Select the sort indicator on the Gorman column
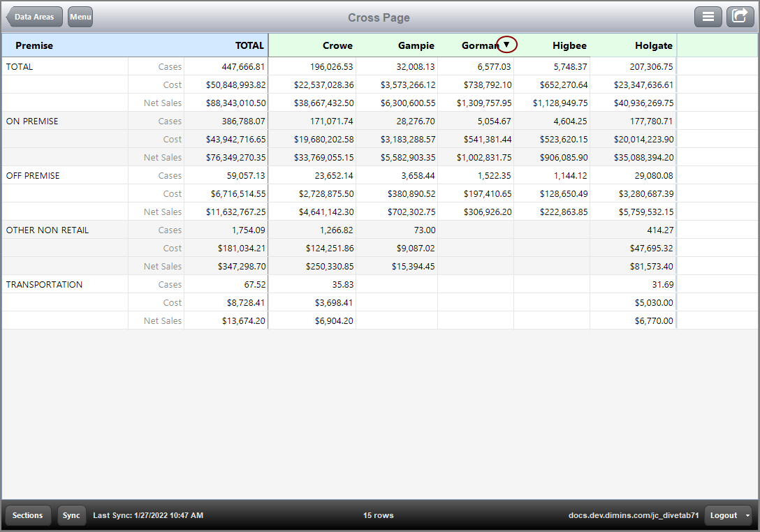This screenshot has width=760, height=532. coord(507,44)
